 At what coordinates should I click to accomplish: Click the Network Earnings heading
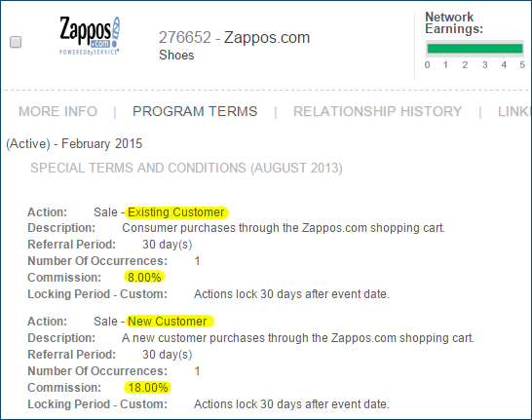[x=454, y=22]
